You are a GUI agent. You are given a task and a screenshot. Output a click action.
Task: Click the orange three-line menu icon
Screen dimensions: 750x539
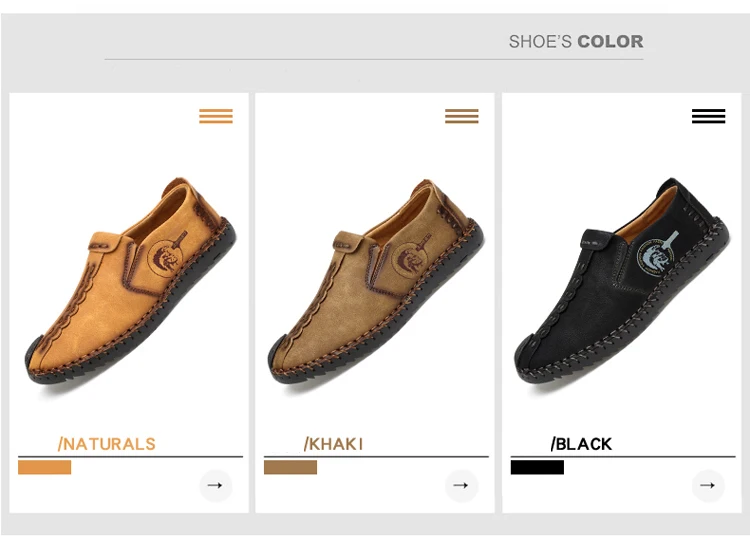click(216, 117)
